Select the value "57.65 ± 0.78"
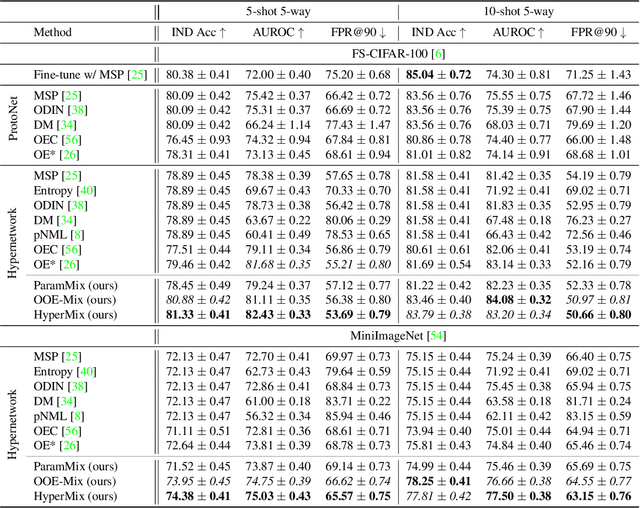Screen dimensions: 640x508 coord(358,175)
